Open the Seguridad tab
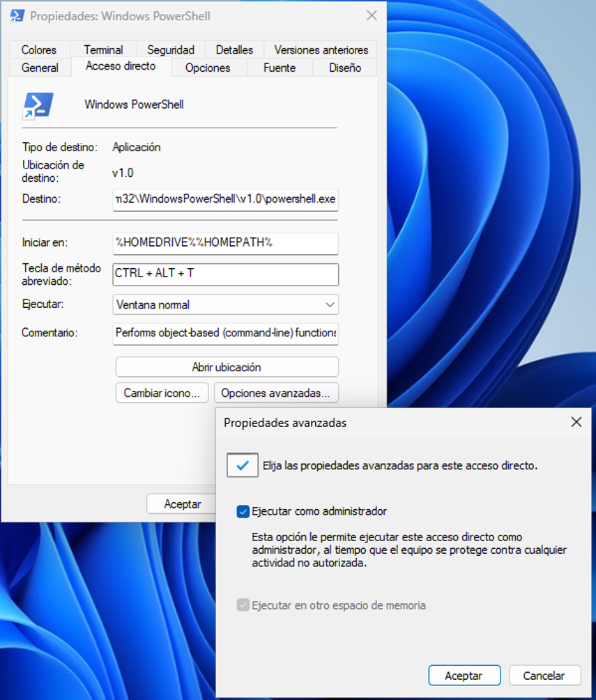This screenshot has height=700, width=596. 171,50
